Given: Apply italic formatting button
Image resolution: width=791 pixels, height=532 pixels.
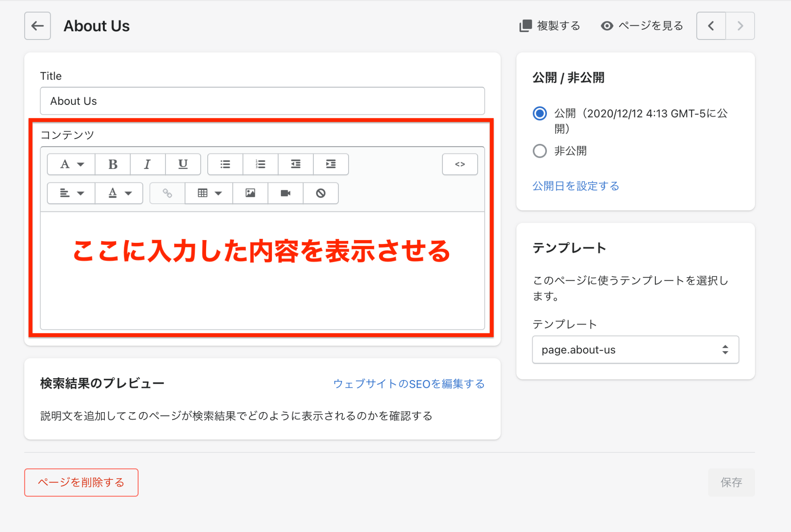Looking at the screenshot, I should (x=148, y=164).
